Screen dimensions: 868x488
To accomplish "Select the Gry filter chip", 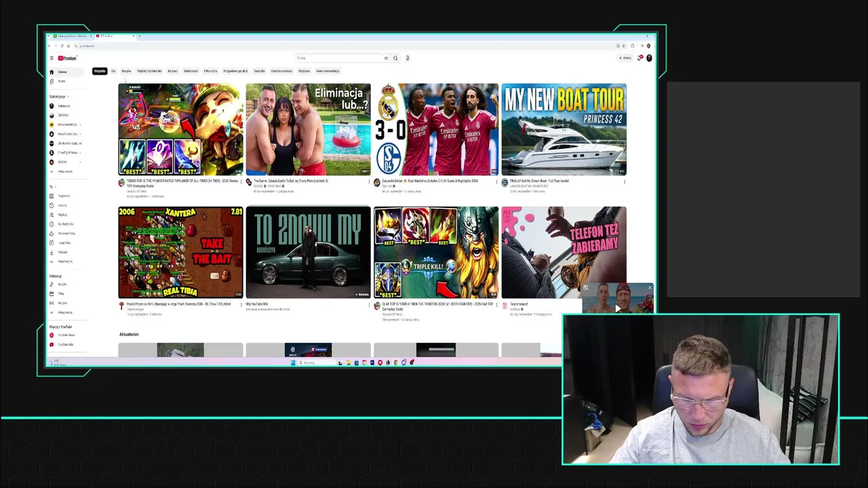I will (x=113, y=71).
